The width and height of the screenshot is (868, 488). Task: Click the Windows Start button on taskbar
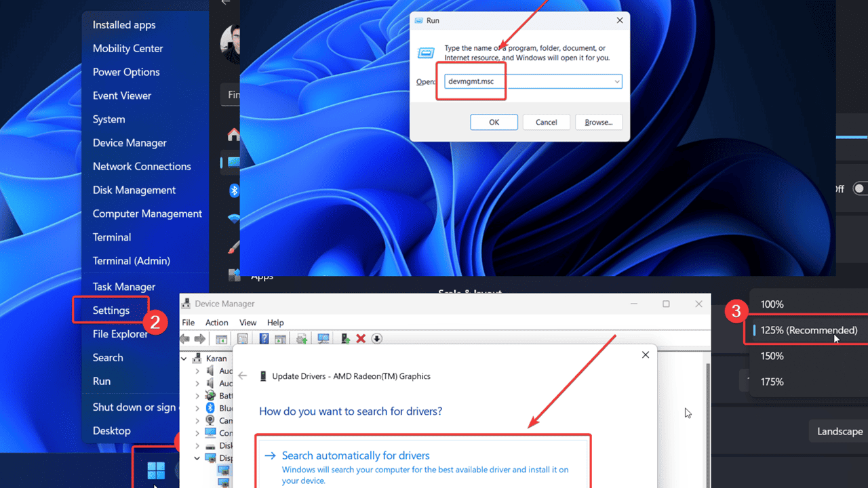[x=156, y=470]
